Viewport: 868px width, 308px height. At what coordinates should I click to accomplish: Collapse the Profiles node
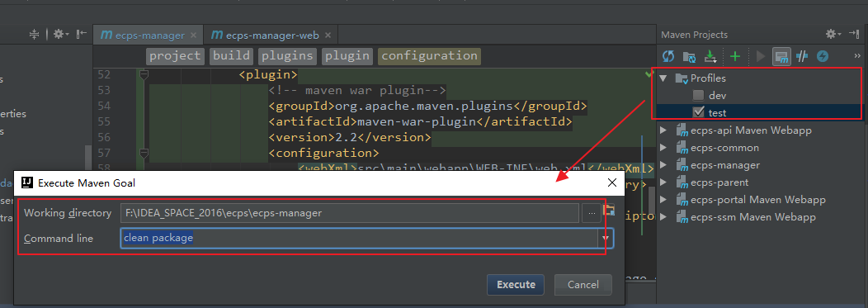[663, 78]
